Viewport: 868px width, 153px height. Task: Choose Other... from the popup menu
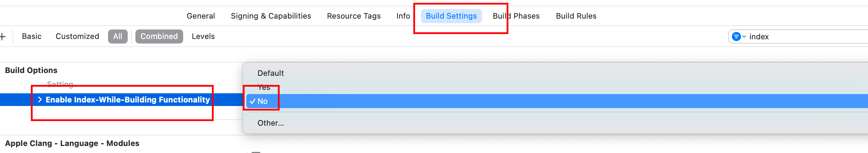(x=271, y=123)
